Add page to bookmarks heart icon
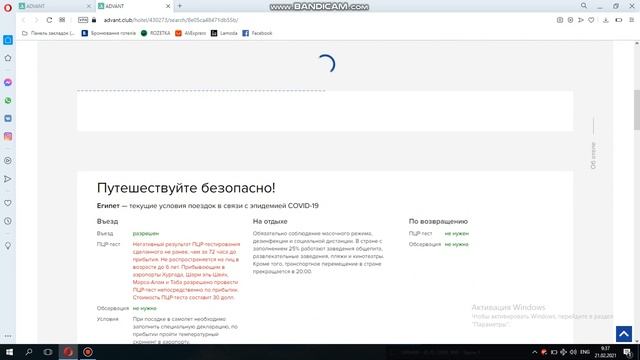 pyautogui.click(x=591, y=20)
